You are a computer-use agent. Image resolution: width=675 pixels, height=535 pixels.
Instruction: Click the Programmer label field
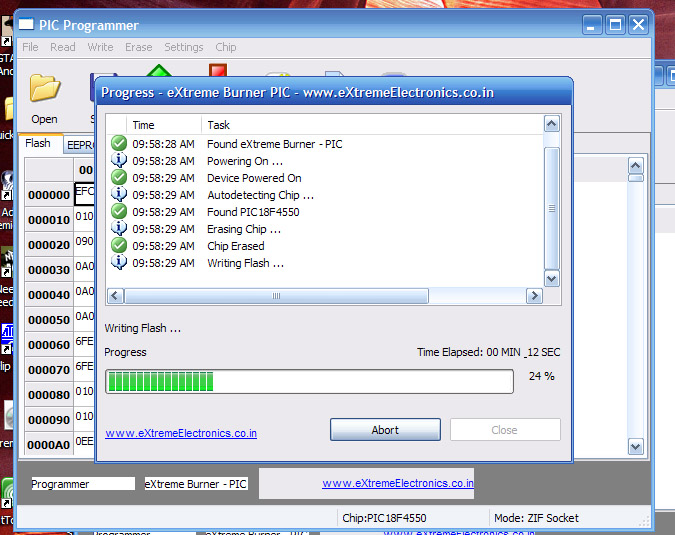(x=83, y=484)
